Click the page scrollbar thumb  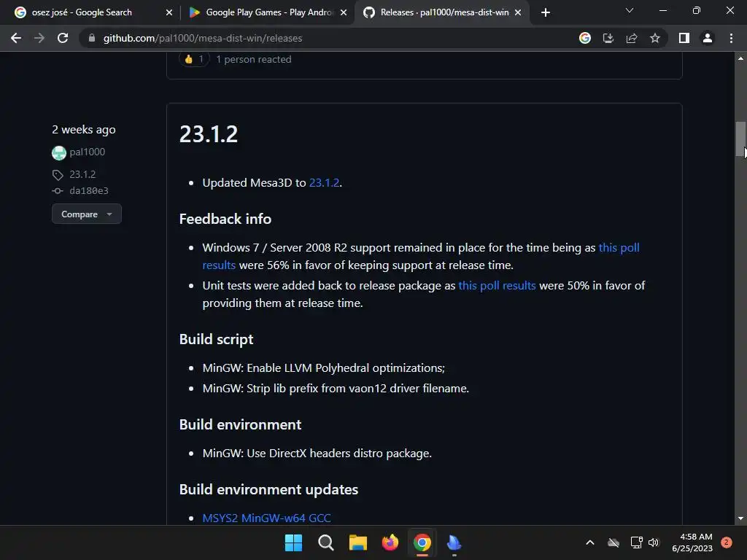(x=740, y=139)
